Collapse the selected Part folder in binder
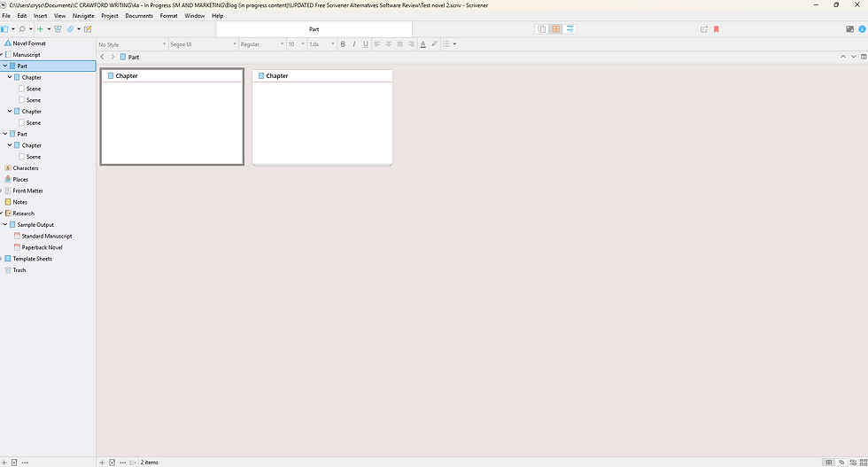 point(5,66)
